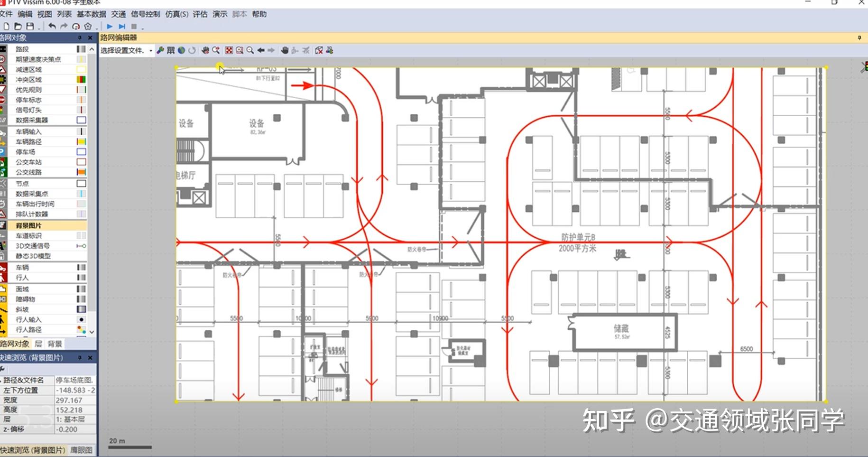Click the undo arrow icon
Viewport: 868px width, 457px height.
pyautogui.click(x=52, y=26)
